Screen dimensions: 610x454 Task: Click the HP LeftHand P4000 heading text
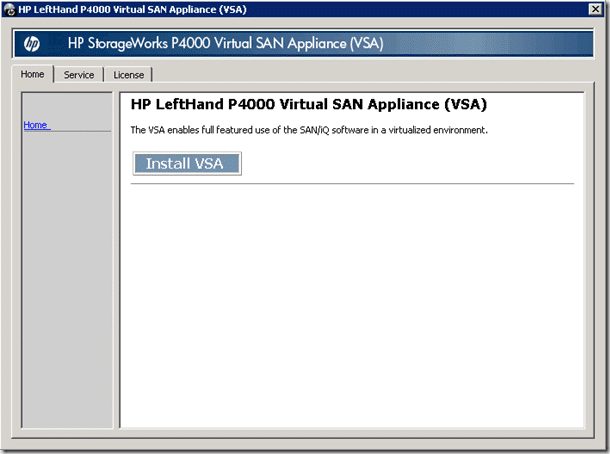[309, 104]
